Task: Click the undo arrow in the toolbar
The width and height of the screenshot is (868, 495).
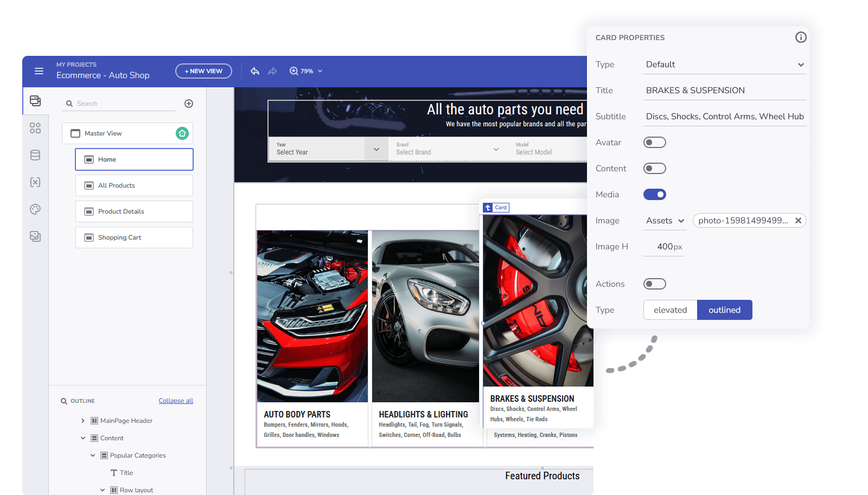Action: 255,71
